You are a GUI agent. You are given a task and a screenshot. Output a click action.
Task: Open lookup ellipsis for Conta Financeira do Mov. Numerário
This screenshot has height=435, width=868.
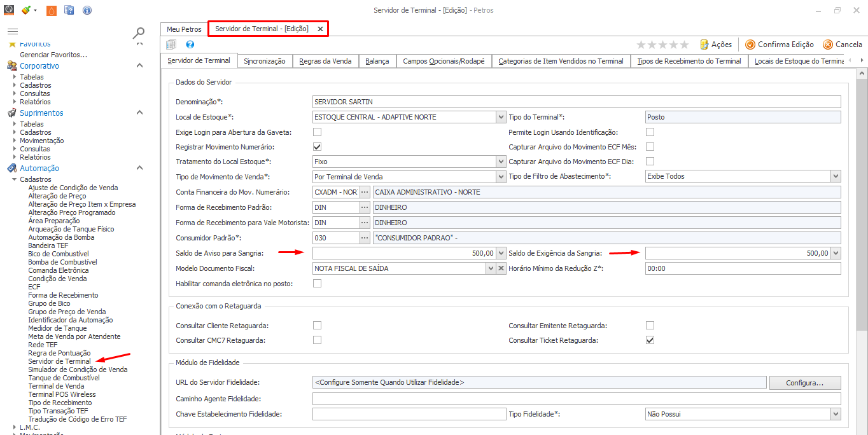click(x=365, y=192)
